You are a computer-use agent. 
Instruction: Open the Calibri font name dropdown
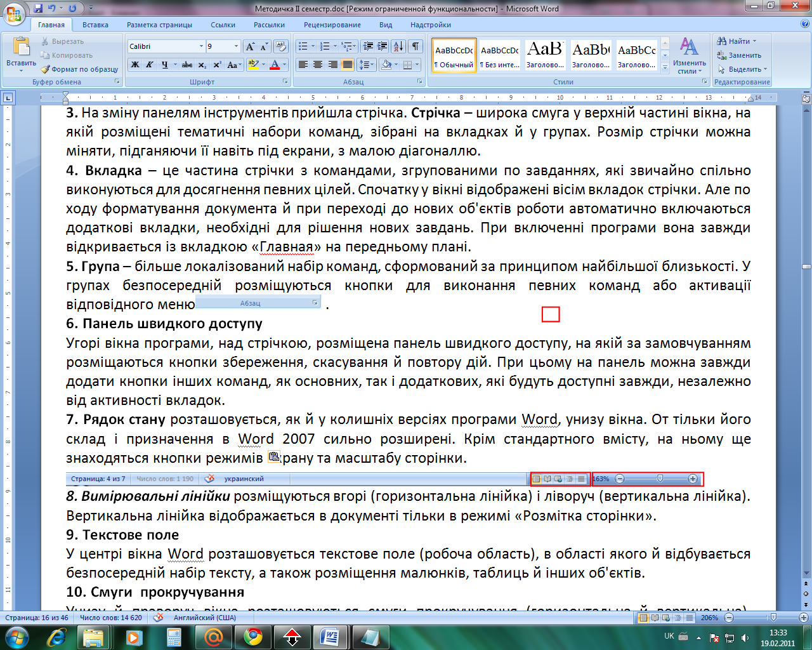tap(201, 46)
